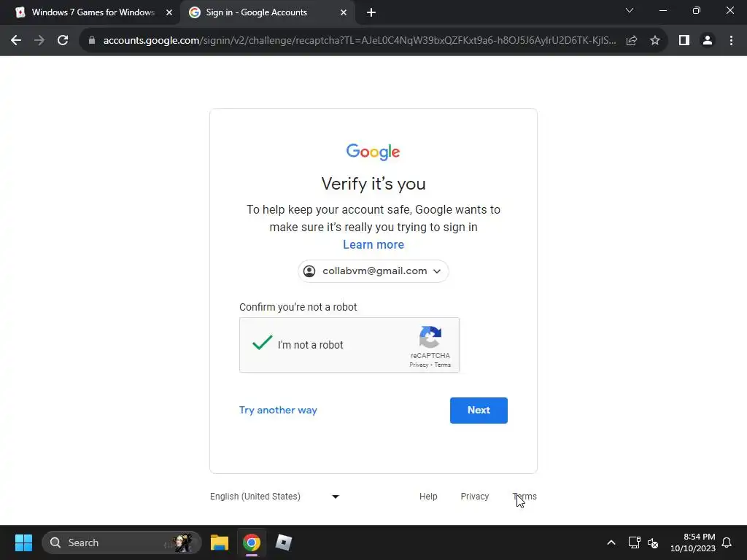Reload the page with the refresh icon
This screenshot has width=747, height=560.
[x=63, y=41]
